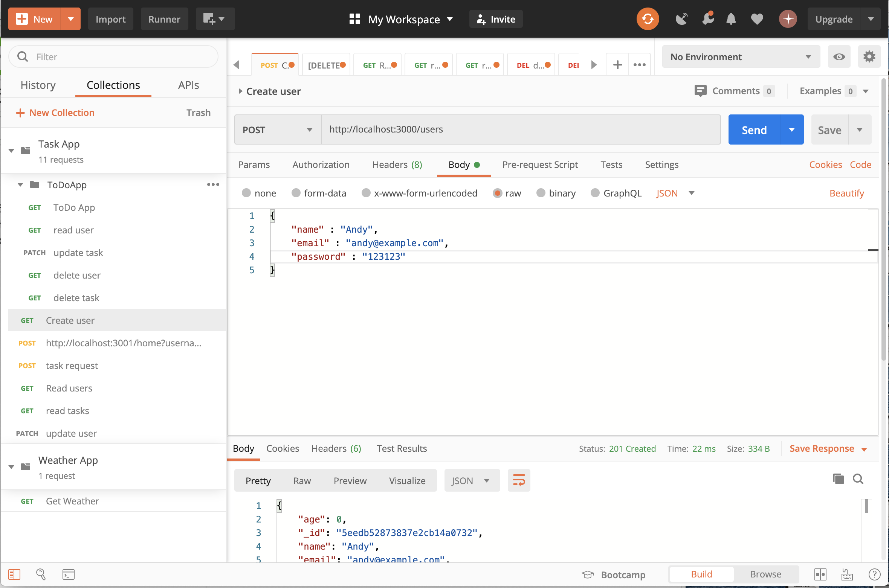Click the Send button
889x588 pixels.
point(754,129)
